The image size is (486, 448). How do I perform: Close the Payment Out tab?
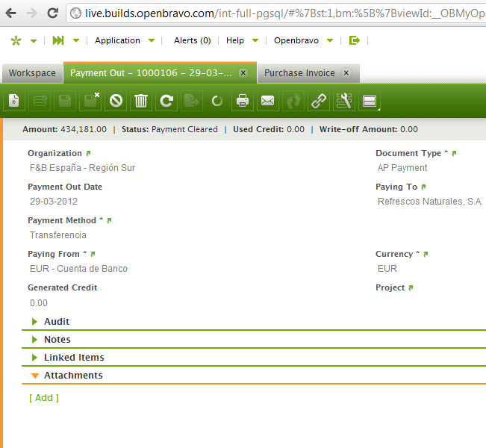point(243,73)
